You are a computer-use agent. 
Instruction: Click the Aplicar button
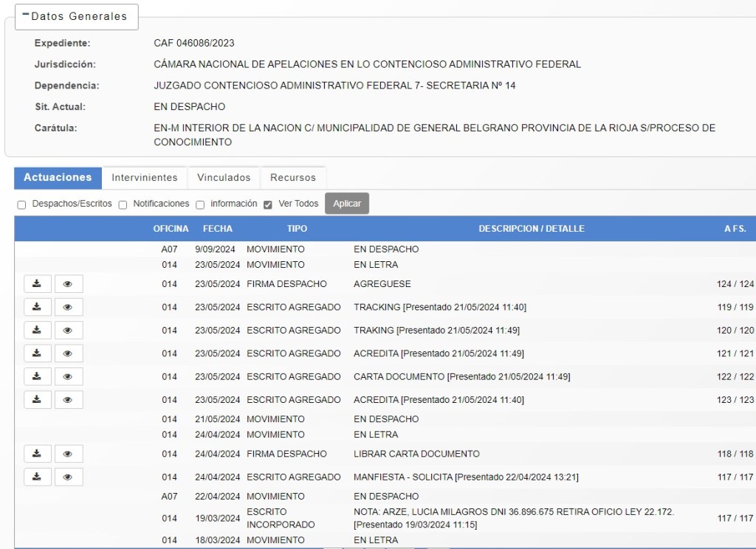[x=347, y=204]
